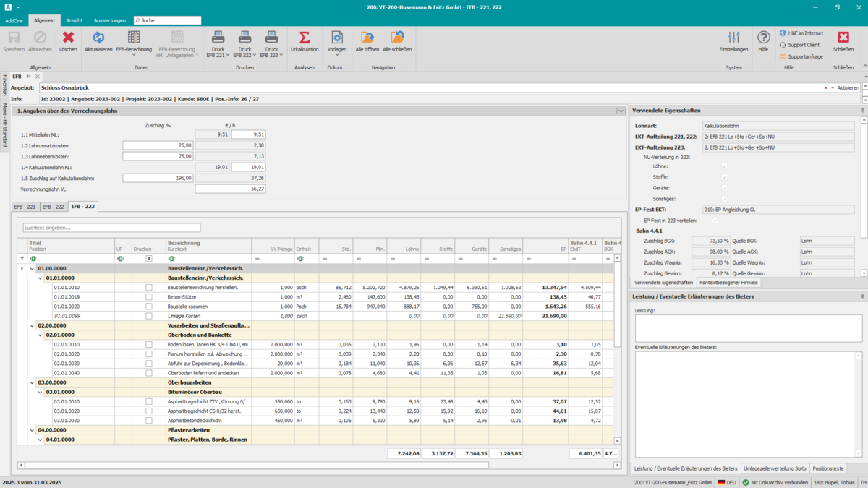Image resolution: width=868 pixels, height=488 pixels.
Task: Collapse the Angaben über den Verrechnungslohn section
Action: click(x=621, y=111)
